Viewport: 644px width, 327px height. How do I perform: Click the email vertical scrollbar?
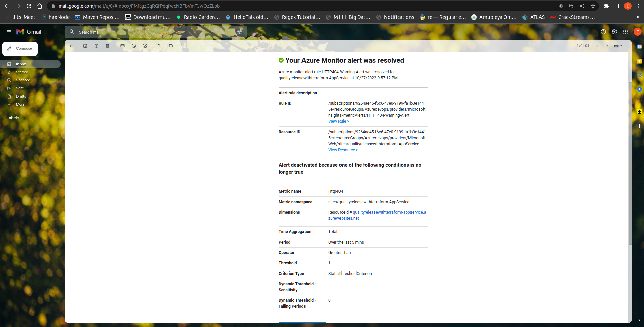(630, 163)
